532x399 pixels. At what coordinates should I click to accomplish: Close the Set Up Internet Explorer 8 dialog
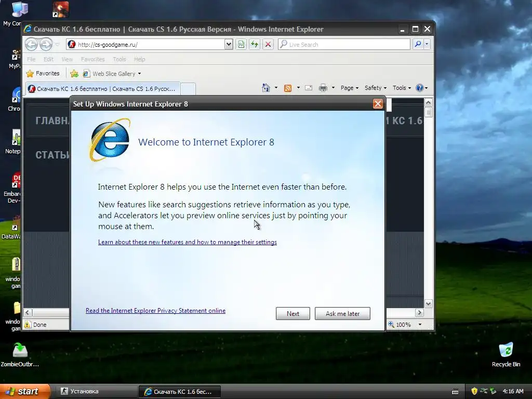(378, 104)
